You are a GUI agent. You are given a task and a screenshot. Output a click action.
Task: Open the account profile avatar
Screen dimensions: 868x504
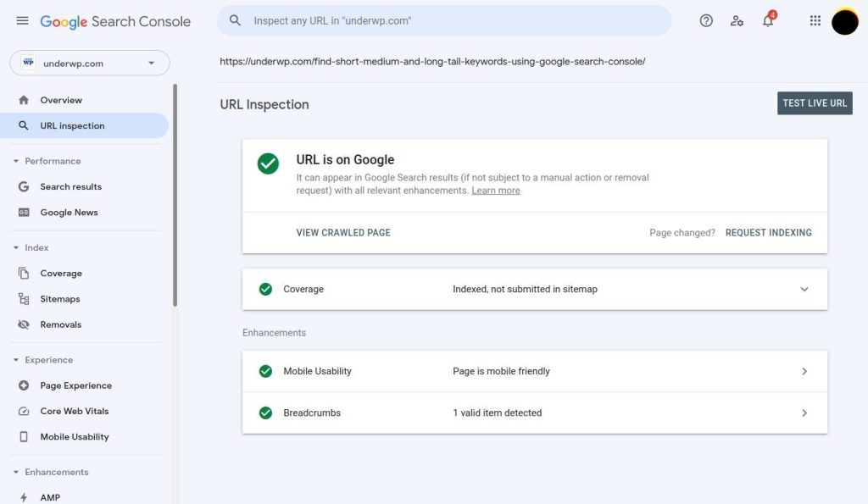(x=845, y=21)
